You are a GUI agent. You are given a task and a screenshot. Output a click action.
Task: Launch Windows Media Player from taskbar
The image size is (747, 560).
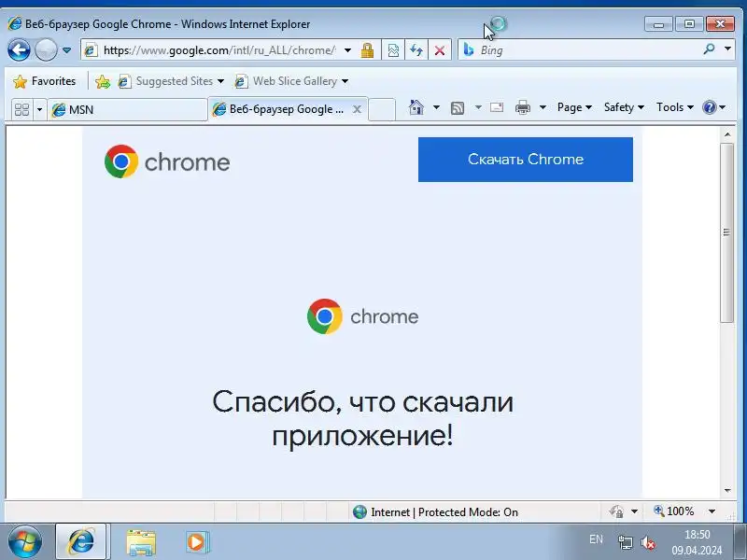[197, 542]
